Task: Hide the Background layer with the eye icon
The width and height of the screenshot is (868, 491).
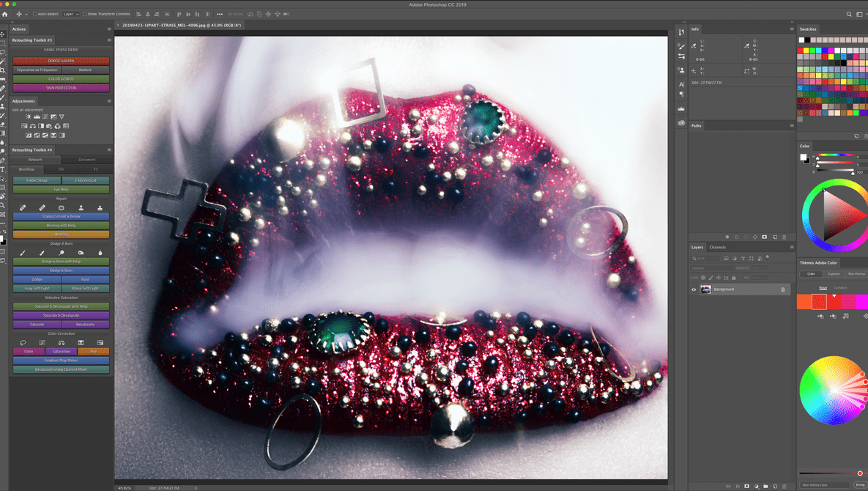Action: [x=694, y=289]
